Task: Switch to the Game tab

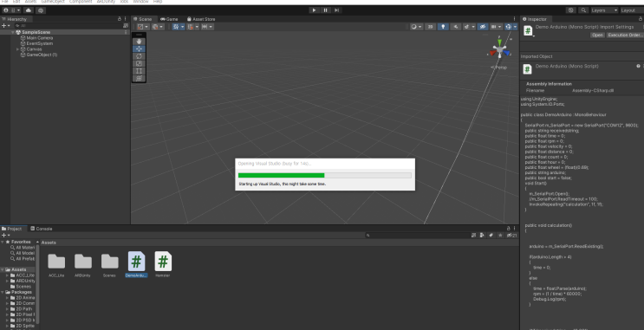Action: click(169, 19)
